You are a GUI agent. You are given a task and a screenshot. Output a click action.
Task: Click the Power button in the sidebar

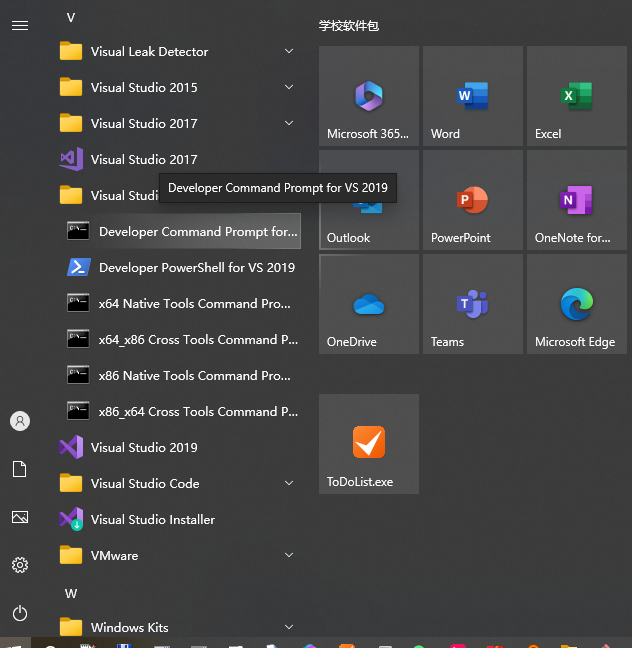tap(20, 613)
